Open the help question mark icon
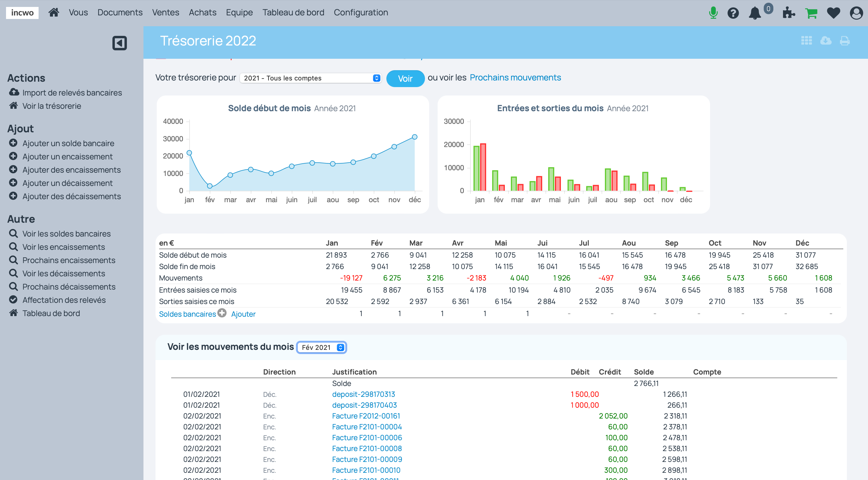This screenshot has width=868, height=480. (x=733, y=13)
